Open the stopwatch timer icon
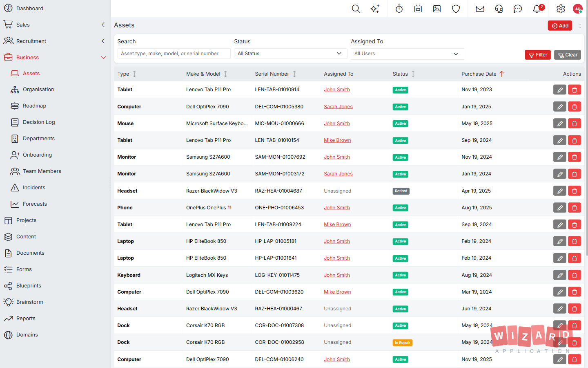Image resolution: width=588 pixels, height=368 pixels. (x=399, y=9)
